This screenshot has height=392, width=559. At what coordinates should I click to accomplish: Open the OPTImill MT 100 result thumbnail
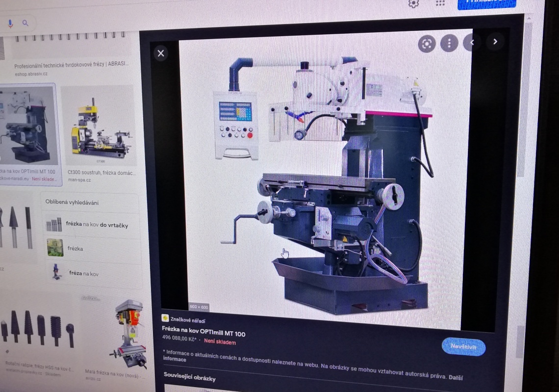(28, 125)
